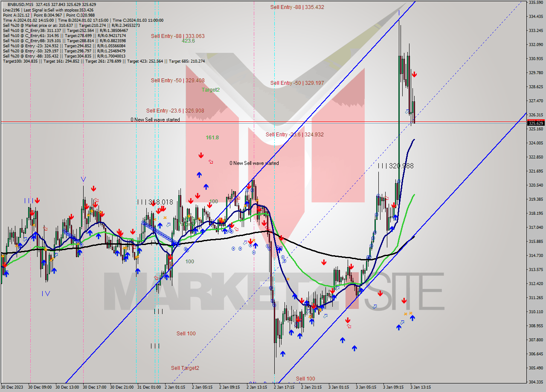Click the 'Sell %10 @ C_Entry61: 314.95' line
The width and height of the screenshot is (546, 392).
64,35
